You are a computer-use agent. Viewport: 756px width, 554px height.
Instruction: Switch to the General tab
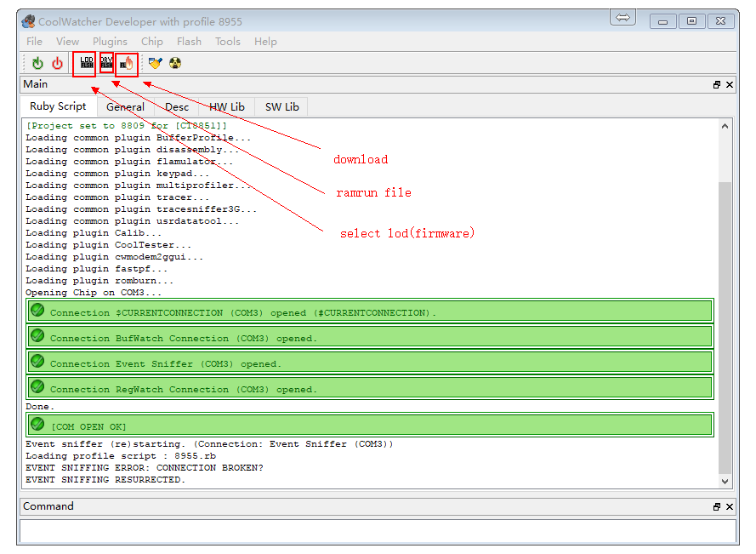coord(125,107)
